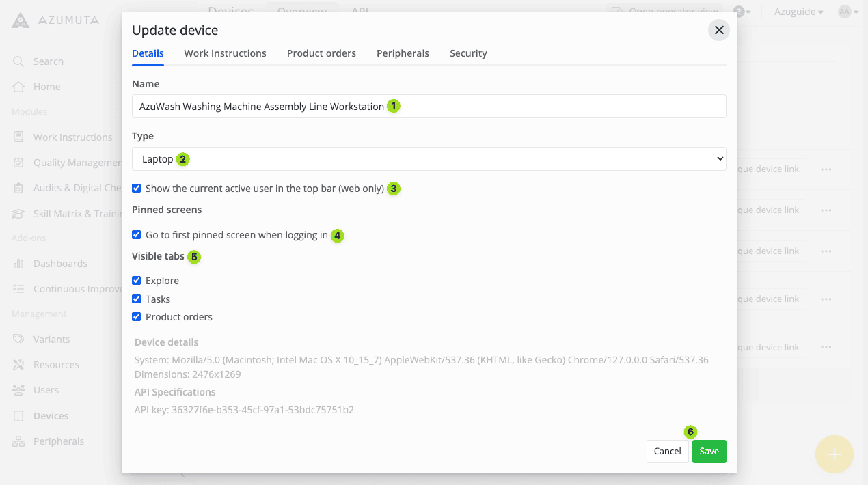
Task: Click the Users people icon
Action: 18,390
